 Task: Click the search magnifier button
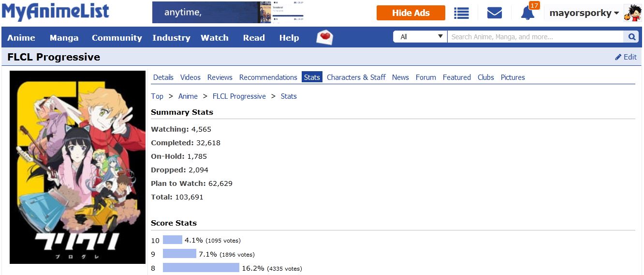[x=631, y=36]
